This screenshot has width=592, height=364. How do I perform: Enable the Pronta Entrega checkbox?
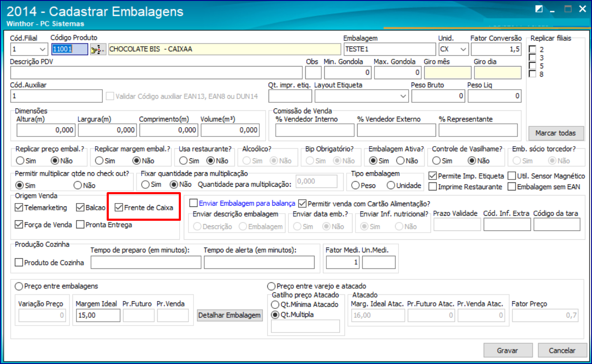pyautogui.click(x=81, y=225)
